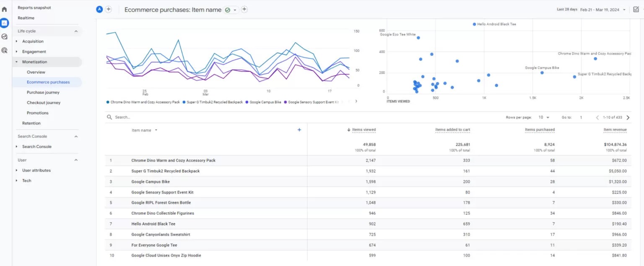Open the Realtime report

click(x=26, y=18)
